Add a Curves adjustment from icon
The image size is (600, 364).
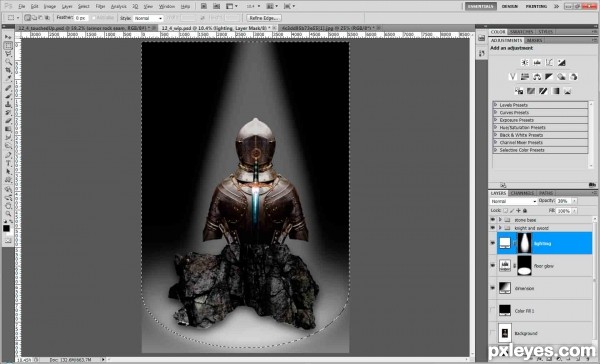coord(549,62)
